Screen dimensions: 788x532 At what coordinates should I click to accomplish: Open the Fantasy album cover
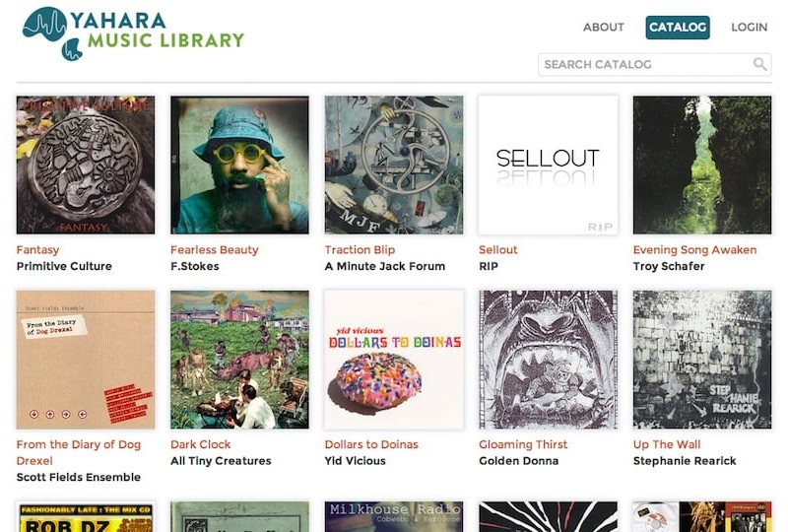(x=86, y=165)
